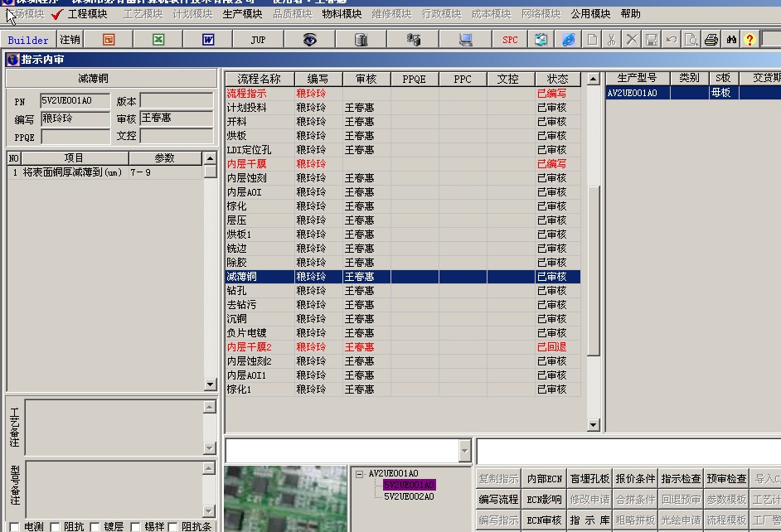Click the new blank document icon

pos(592,39)
